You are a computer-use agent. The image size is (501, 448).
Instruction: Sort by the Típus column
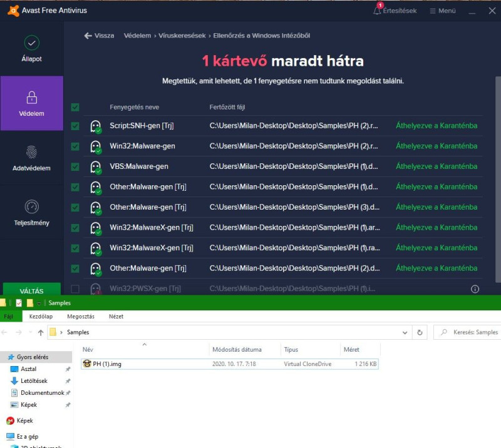pyautogui.click(x=310, y=349)
